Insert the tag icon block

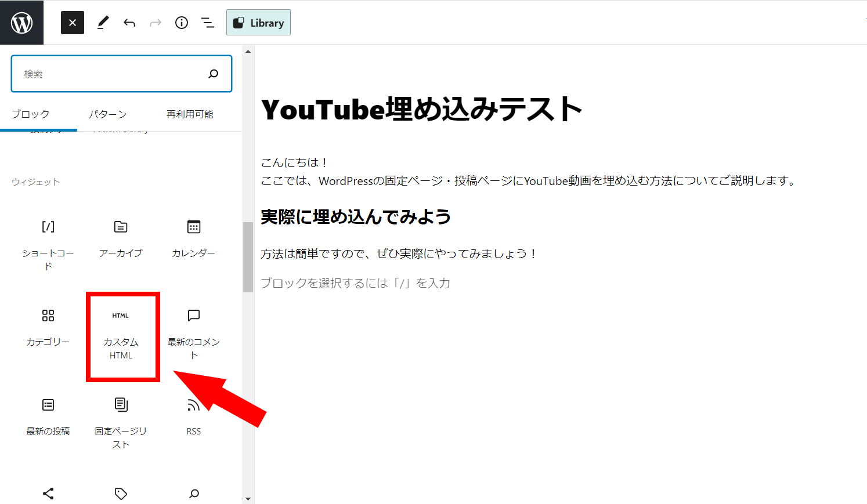121,494
